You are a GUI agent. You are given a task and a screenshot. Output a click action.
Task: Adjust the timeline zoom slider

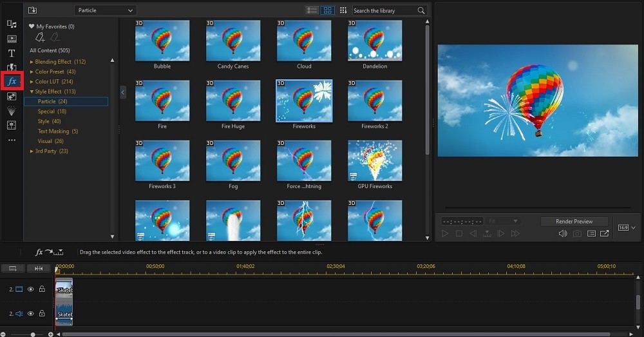(32, 334)
